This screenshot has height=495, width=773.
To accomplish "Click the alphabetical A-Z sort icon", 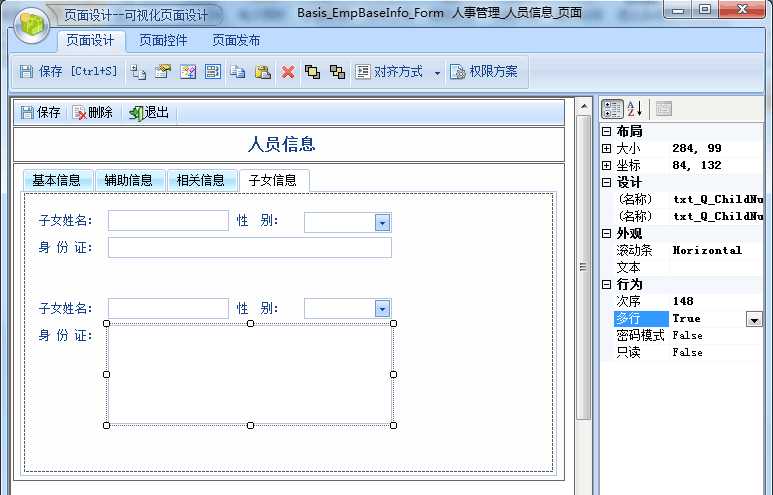I will pos(635,109).
